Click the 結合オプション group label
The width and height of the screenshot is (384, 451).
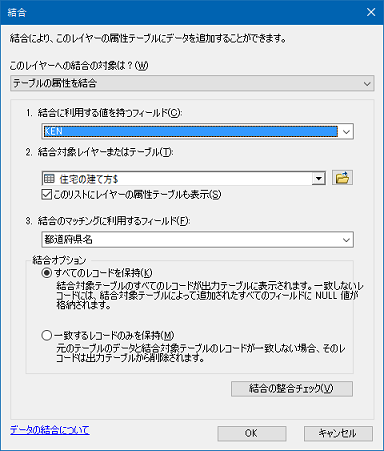pos(59,260)
